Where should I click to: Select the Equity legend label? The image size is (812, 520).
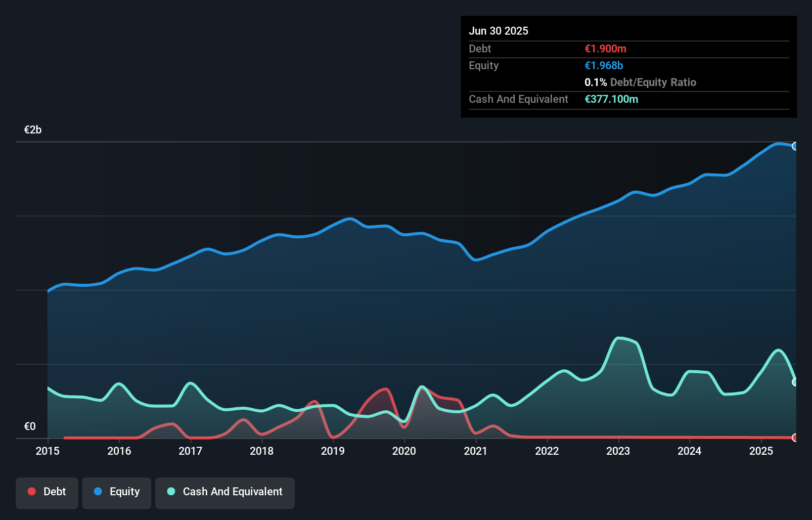click(125, 491)
